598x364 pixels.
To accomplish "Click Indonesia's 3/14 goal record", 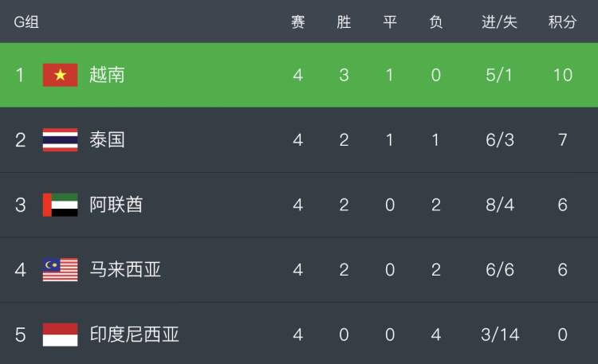I will point(500,335).
